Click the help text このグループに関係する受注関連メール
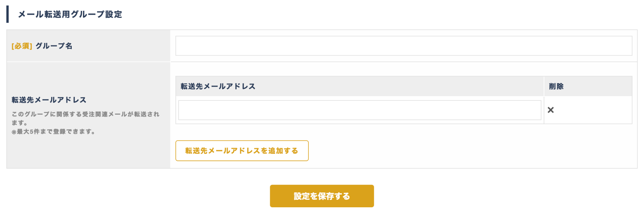The image size is (644, 212). point(86,114)
